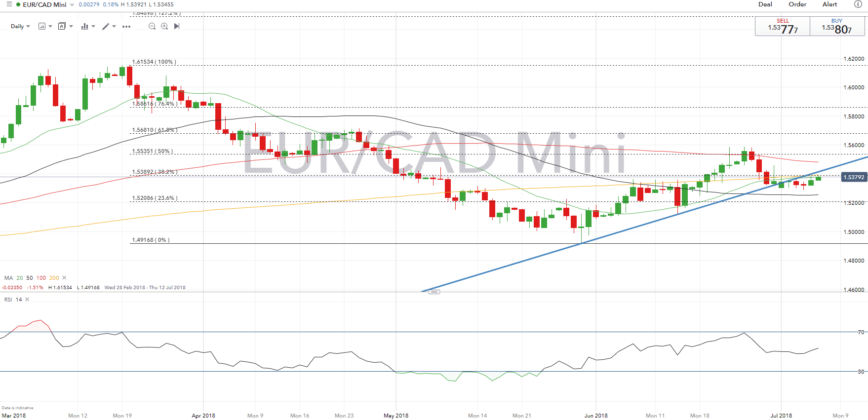Remove the RSI indicator
This screenshot has height=420, width=868.
pos(27,300)
